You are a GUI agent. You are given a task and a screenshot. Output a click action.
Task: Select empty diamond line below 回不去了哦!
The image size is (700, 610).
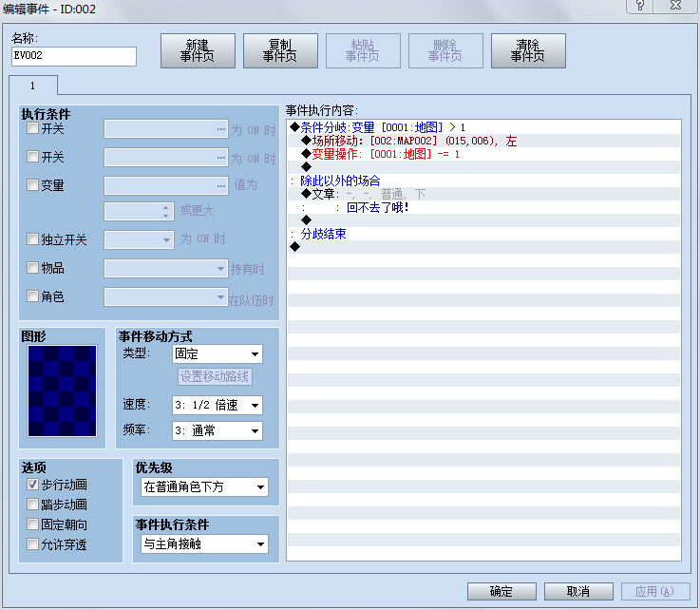tap(484, 220)
